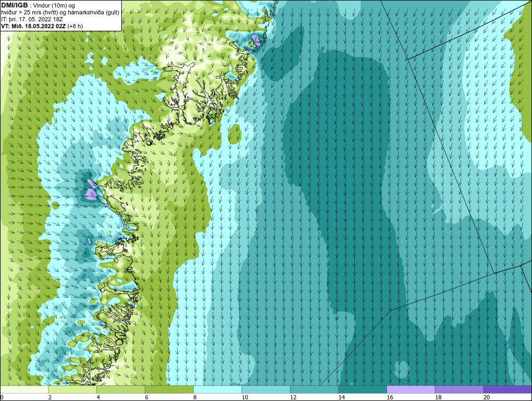Click the above 20 m/s dark violet swatch
Screen dimensions: 532x401
point(508,389)
